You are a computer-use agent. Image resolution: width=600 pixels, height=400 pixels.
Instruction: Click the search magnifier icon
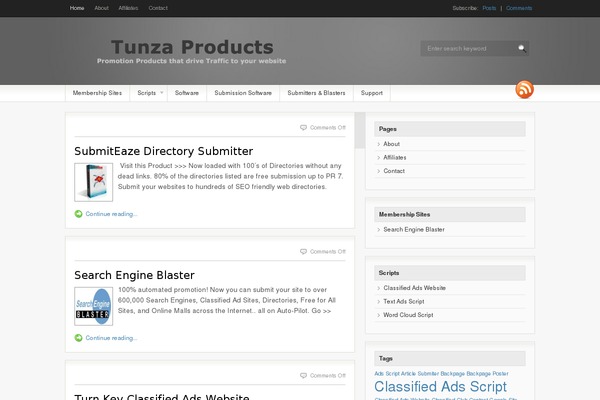[x=522, y=48]
